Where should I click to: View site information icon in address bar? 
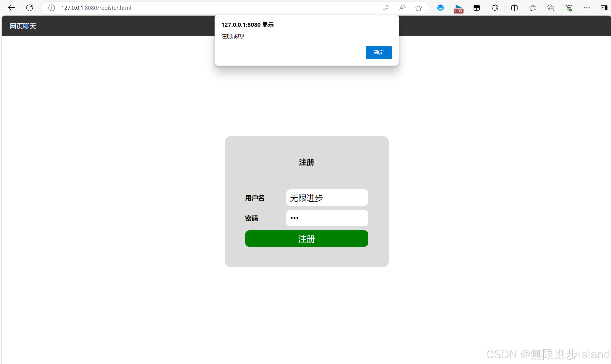pos(51,8)
